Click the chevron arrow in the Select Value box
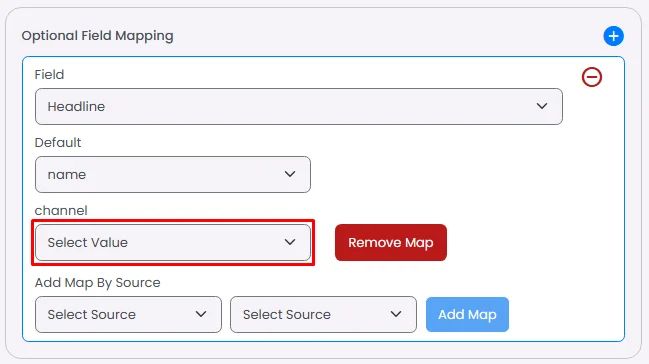Screen dimensions: 649x364 pos(290,242)
